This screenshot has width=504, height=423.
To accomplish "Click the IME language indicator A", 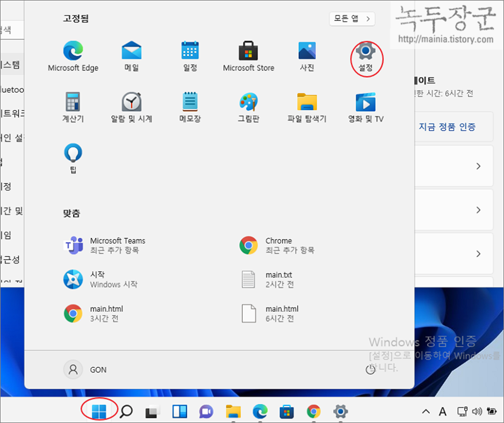I will pos(443,411).
